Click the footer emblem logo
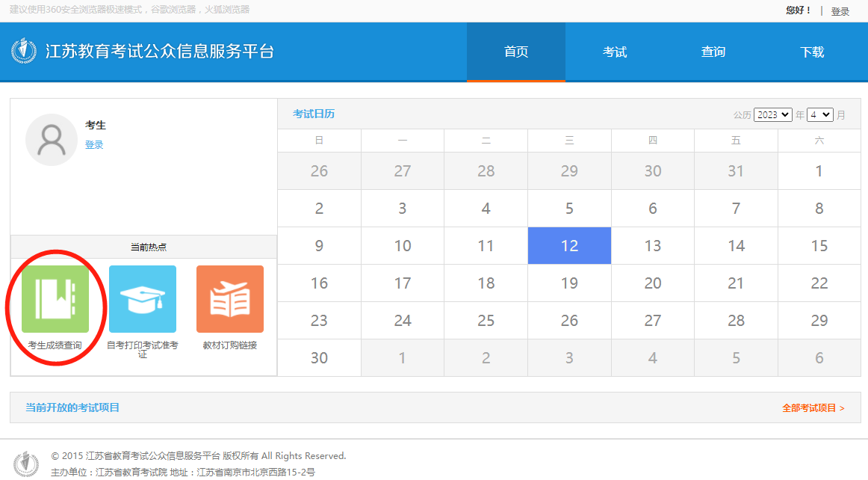The height and width of the screenshot is (480, 868). tap(26, 464)
